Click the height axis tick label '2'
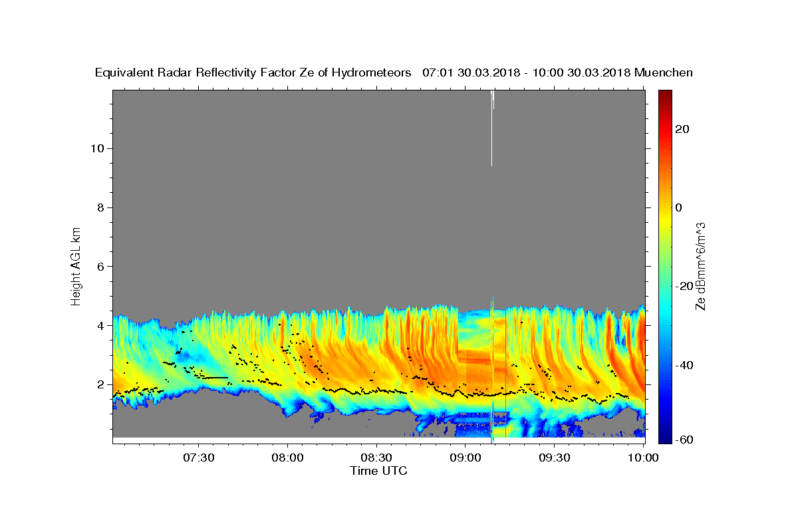The height and width of the screenshot is (532, 798). (101, 385)
